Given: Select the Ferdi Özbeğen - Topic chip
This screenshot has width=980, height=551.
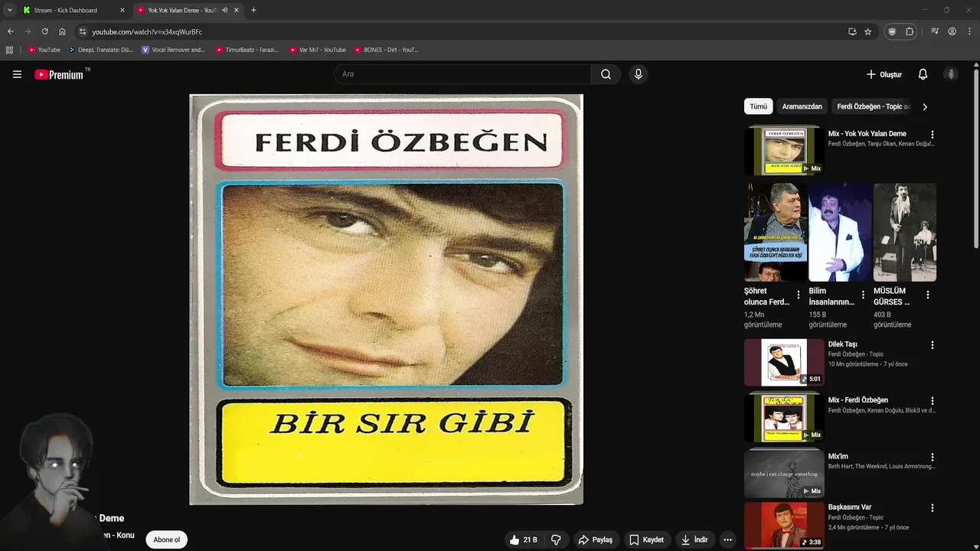Looking at the screenshot, I should [x=873, y=106].
